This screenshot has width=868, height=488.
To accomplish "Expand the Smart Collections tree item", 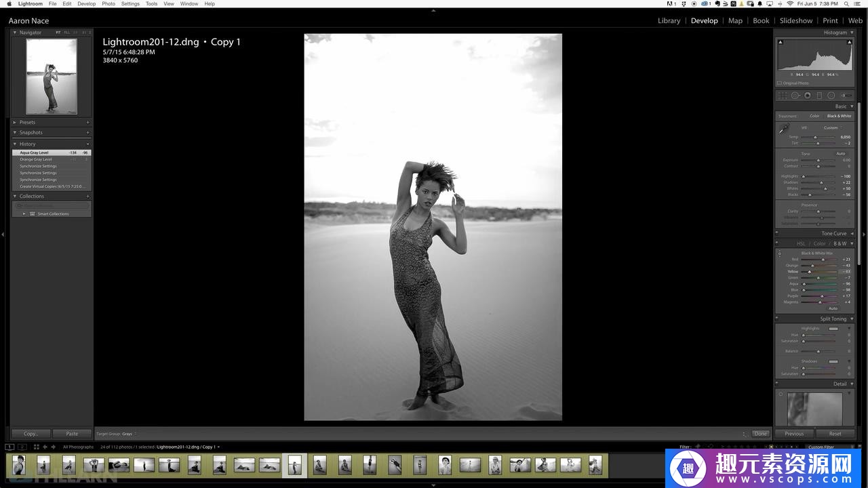I will click(x=24, y=214).
